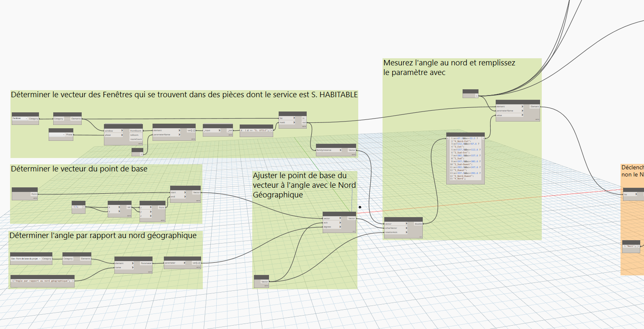
Task: Click the 'rotationAxis' input port
Action: click(x=396, y=232)
